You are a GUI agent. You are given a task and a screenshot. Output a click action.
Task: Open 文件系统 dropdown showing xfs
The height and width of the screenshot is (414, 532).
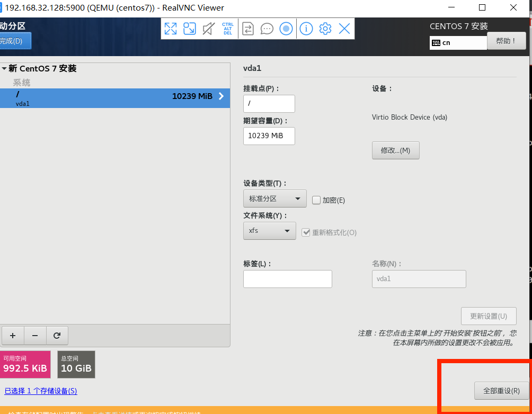[269, 231]
